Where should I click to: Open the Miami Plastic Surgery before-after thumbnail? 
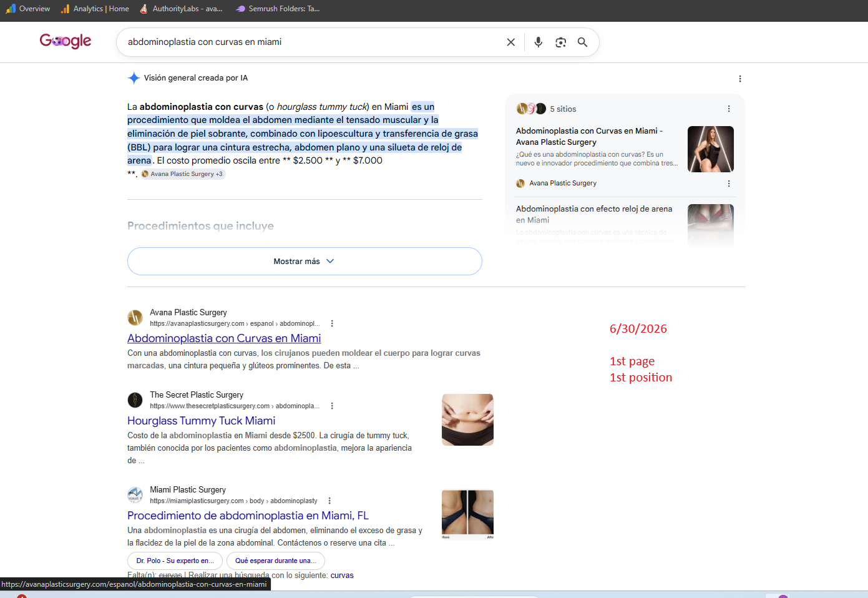coord(467,514)
